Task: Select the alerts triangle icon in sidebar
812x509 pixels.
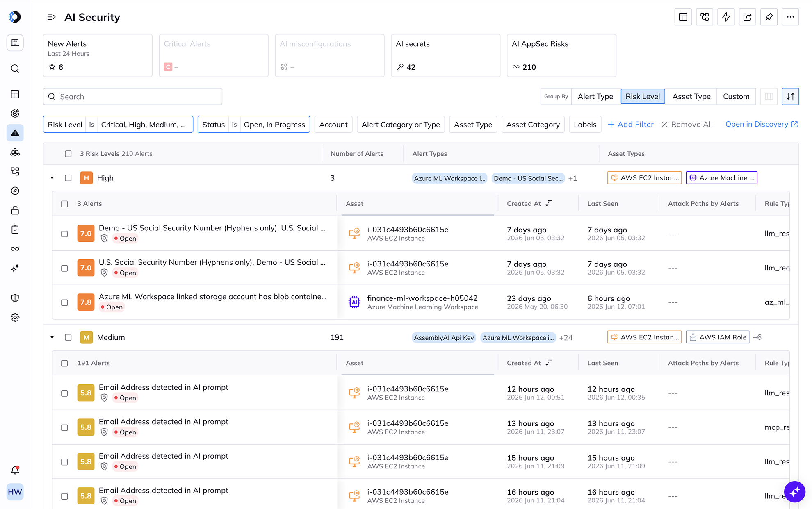Action: (x=15, y=133)
